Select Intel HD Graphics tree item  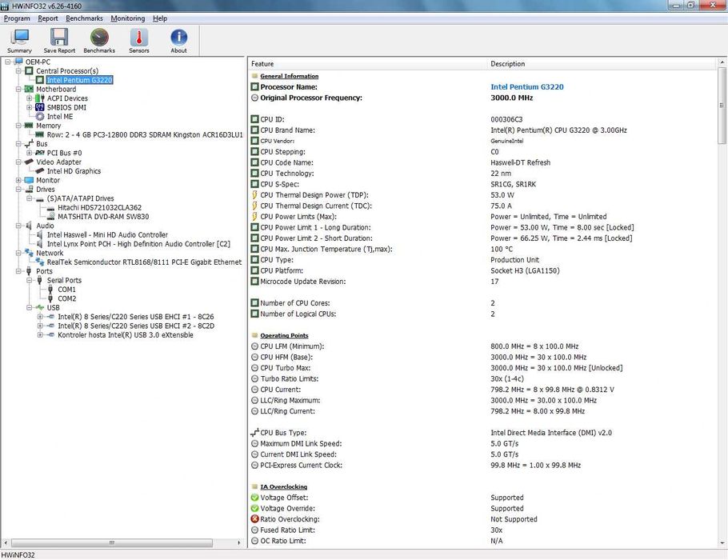point(74,171)
